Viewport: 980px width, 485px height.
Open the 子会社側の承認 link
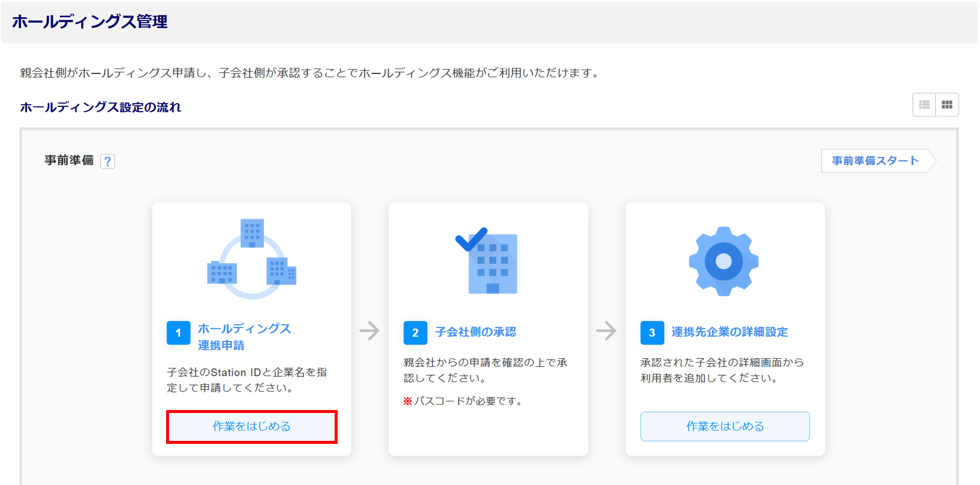click(x=475, y=332)
